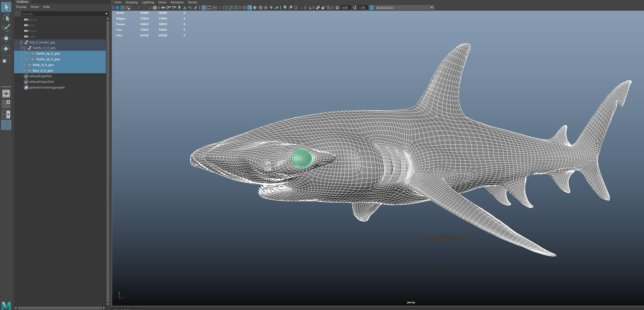Collapse the Top_0_render_grp node
This screenshot has width=644, height=310.
coord(21,42)
